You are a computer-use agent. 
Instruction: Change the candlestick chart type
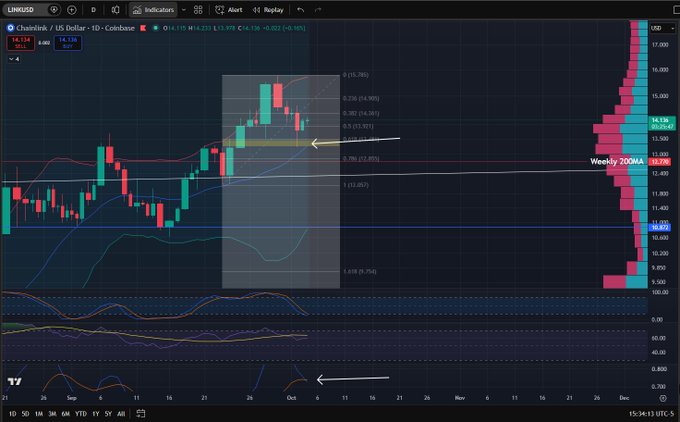tap(115, 10)
